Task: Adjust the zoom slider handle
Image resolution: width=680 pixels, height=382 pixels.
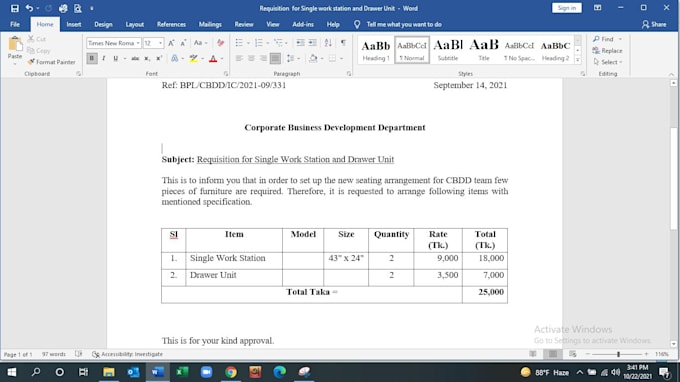Action: (x=618, y=354)
